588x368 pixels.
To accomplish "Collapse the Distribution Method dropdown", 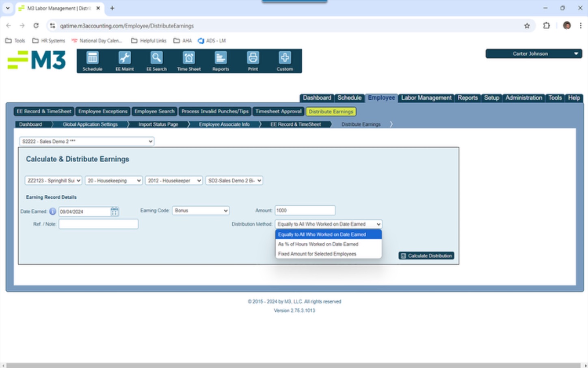I will 329,224.
